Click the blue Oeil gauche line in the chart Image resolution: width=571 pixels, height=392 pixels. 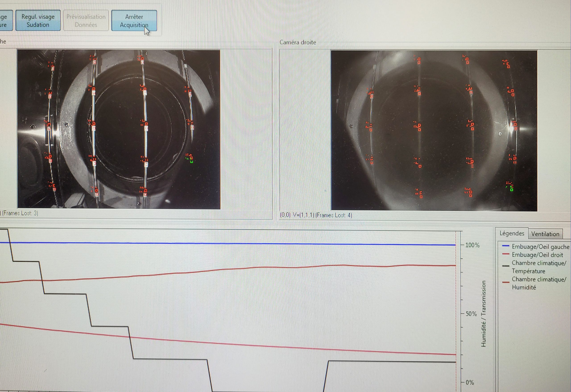click(221, 243)
